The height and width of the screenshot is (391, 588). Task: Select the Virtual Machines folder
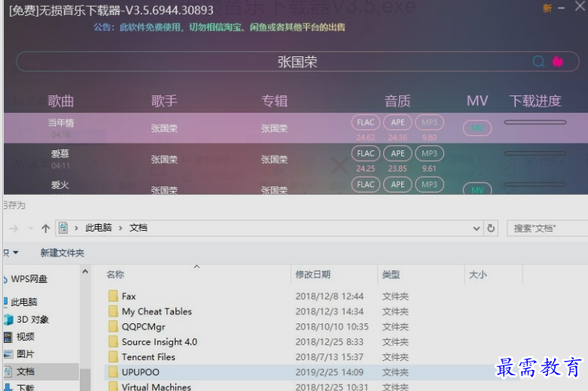coord(157,387)
